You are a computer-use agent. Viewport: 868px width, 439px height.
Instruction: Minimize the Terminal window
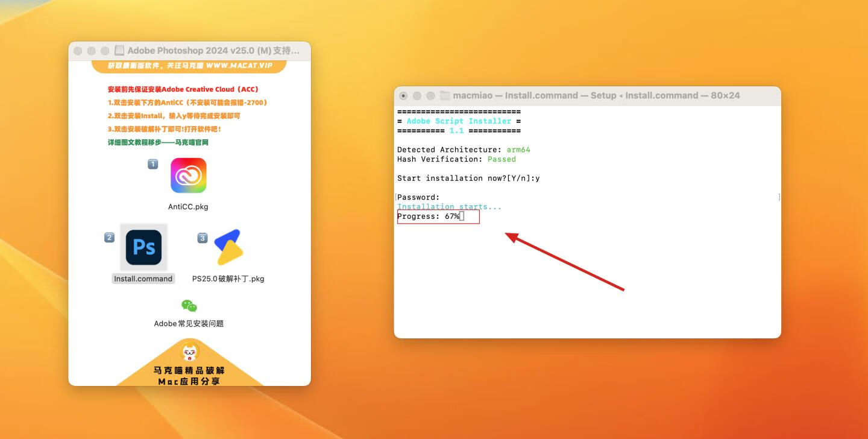[x=417, y=96]
